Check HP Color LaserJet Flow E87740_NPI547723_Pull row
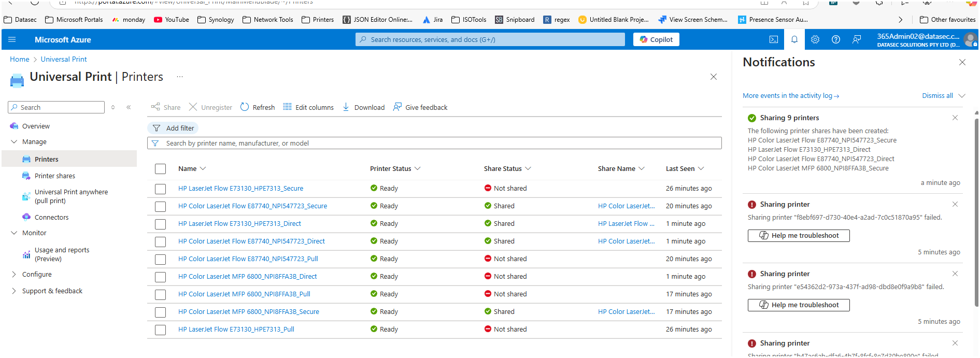 click(x=161, y=259)
